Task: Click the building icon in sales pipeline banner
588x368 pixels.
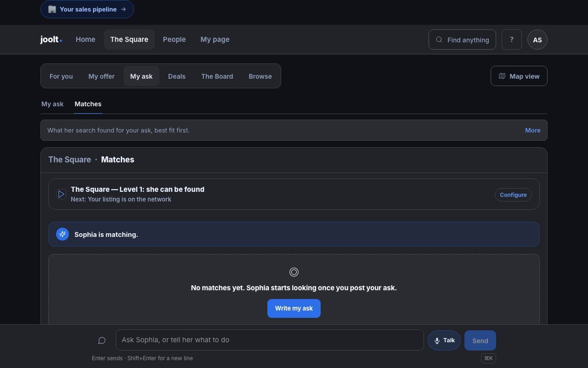Action: pos(52,9)
